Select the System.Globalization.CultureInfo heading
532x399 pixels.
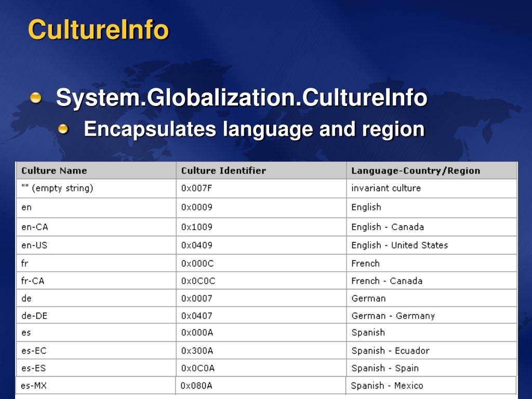click(x=241, y=98)
